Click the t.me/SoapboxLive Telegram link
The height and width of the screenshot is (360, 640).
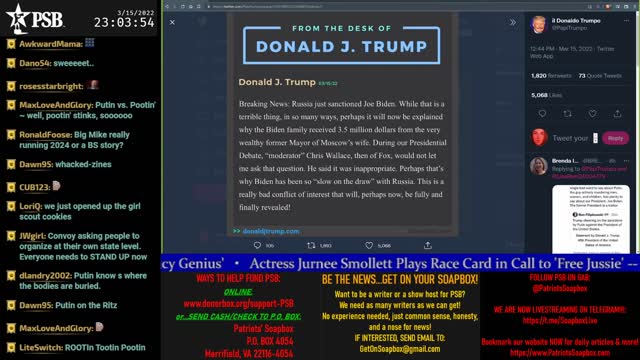560,321
